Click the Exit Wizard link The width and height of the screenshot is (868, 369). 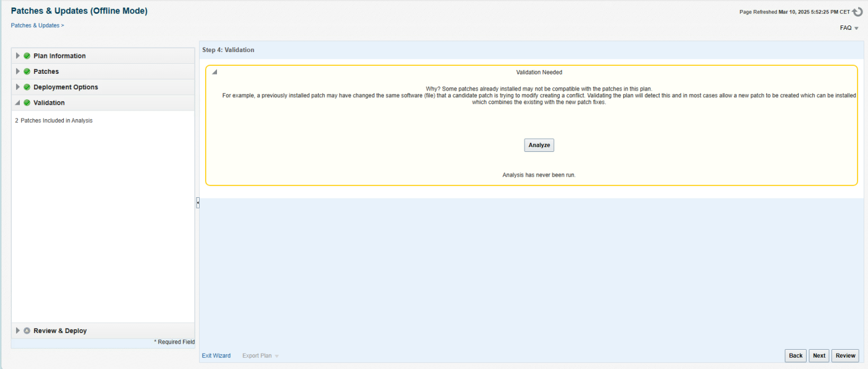pos(216,356)
